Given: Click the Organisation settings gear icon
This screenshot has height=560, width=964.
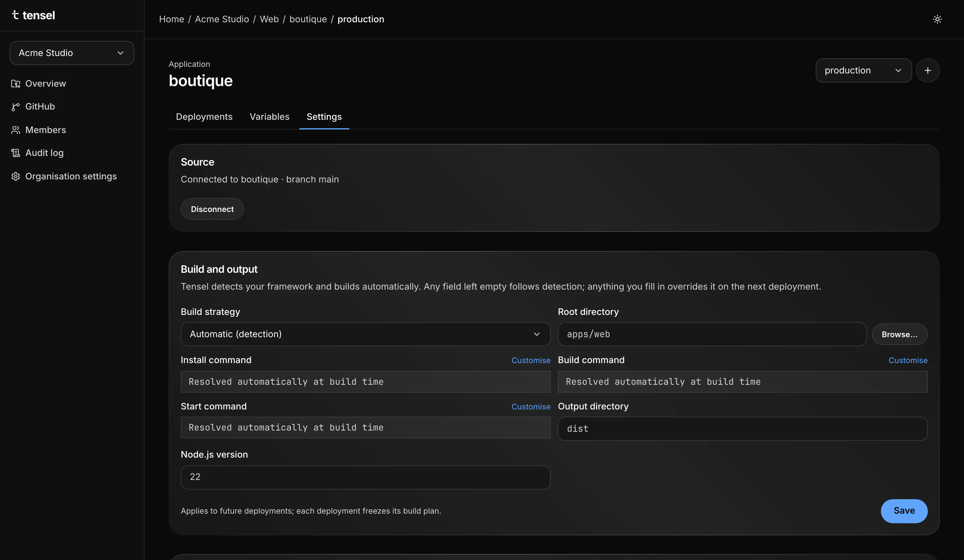Looking at the screenshot, I should pyautogui.click(x=15, y=176).
